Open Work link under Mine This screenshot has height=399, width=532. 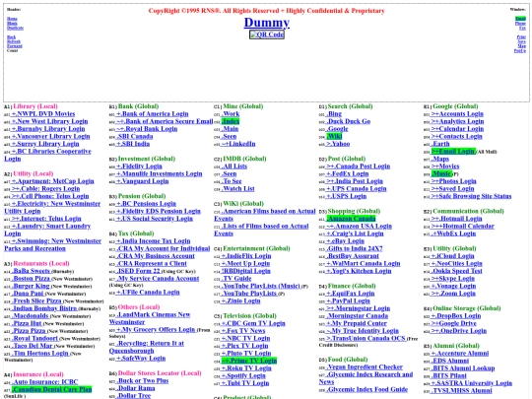click(231, 114)
